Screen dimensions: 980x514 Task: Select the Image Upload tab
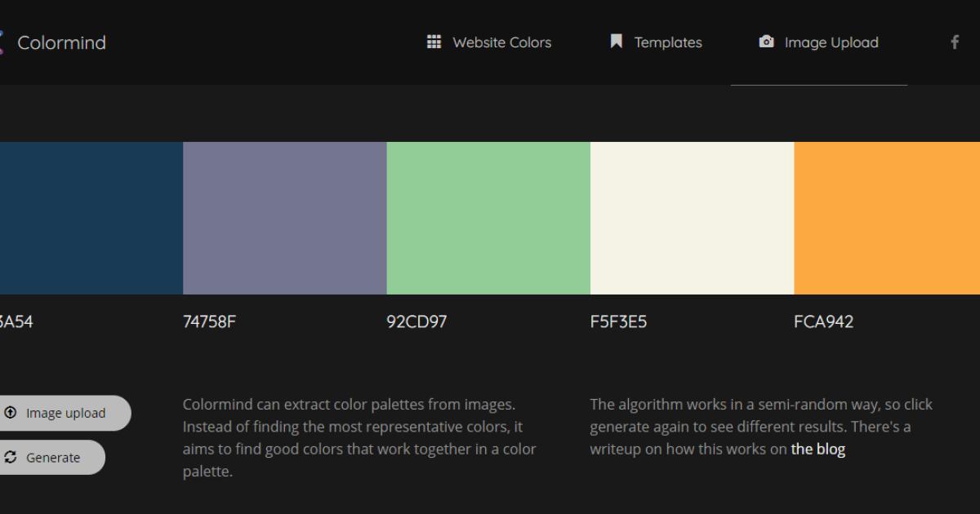coord(831,42)
